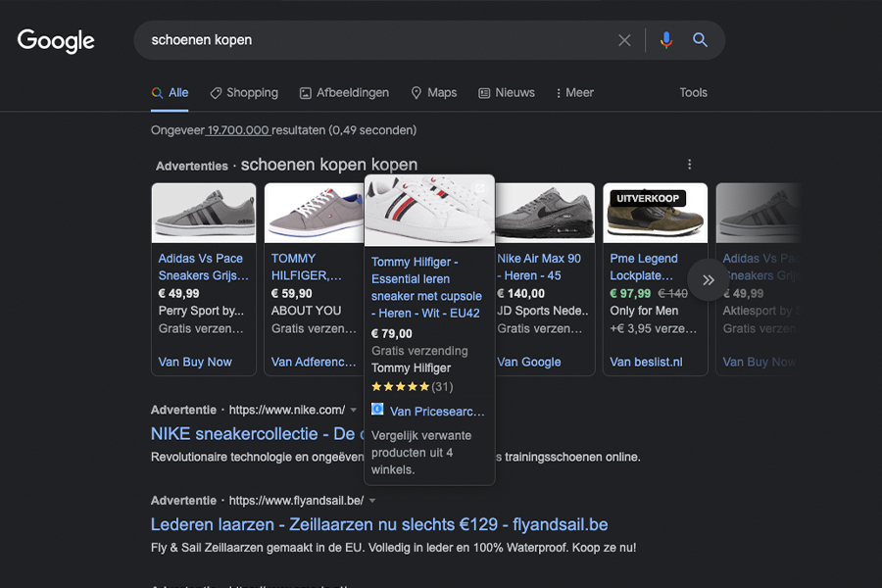Click the voice search microphone icon
This screenshot has width=882, height=588.
point(666,40)
